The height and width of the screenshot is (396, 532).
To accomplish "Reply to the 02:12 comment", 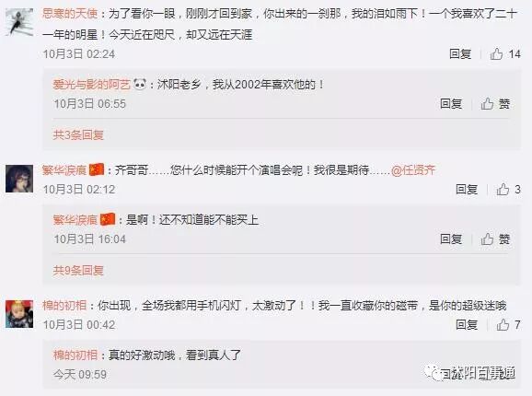I will (x=467, y=190).
